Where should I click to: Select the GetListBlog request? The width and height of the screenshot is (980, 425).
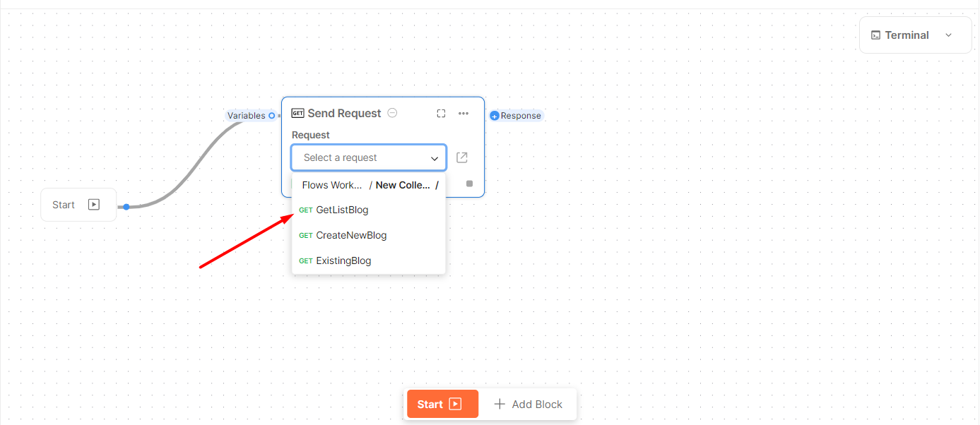pyautogui.click(x=342, y=210)
